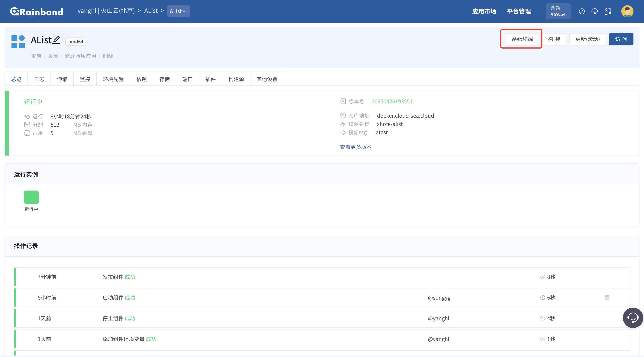Click the edit pencil next to AList name
This screenshot has width=644, height=357.
click(x=57, y=40)
